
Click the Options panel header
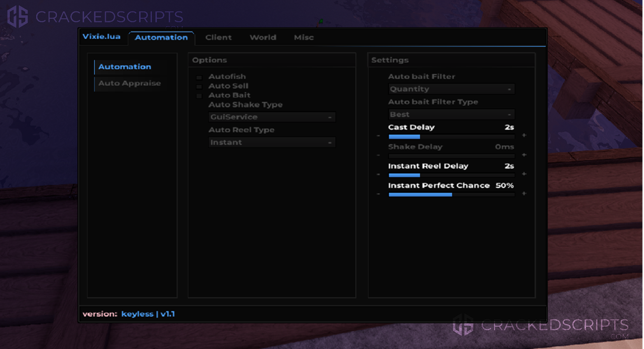(x=272, y=60)
